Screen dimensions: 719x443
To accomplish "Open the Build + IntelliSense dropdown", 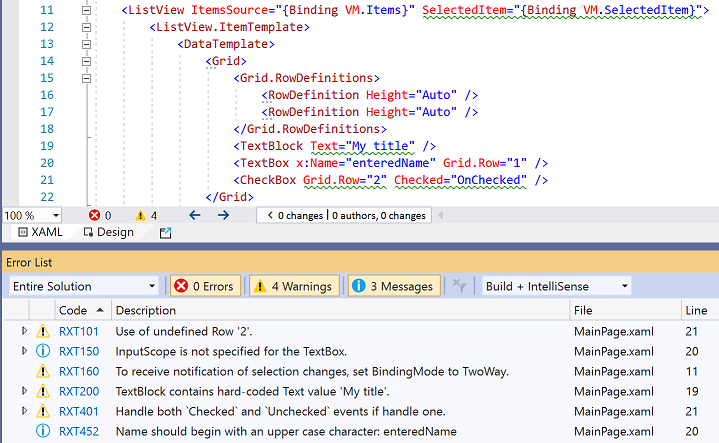I will [556, 286].
